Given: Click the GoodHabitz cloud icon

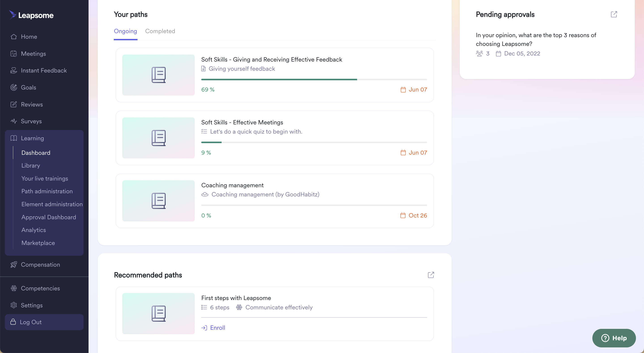Looking at the screenshot, I should 205,194.
